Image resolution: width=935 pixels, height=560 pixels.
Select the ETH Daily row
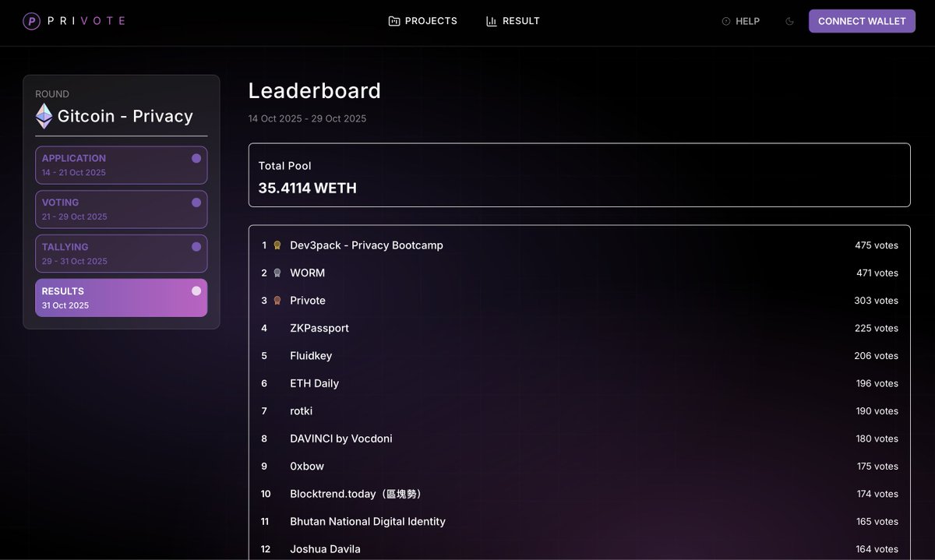(x=579, y=383)
